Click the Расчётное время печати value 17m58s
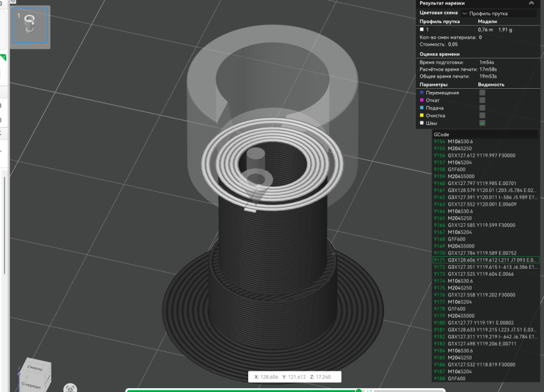Screen dimensions: 544x392 (488, 69)
